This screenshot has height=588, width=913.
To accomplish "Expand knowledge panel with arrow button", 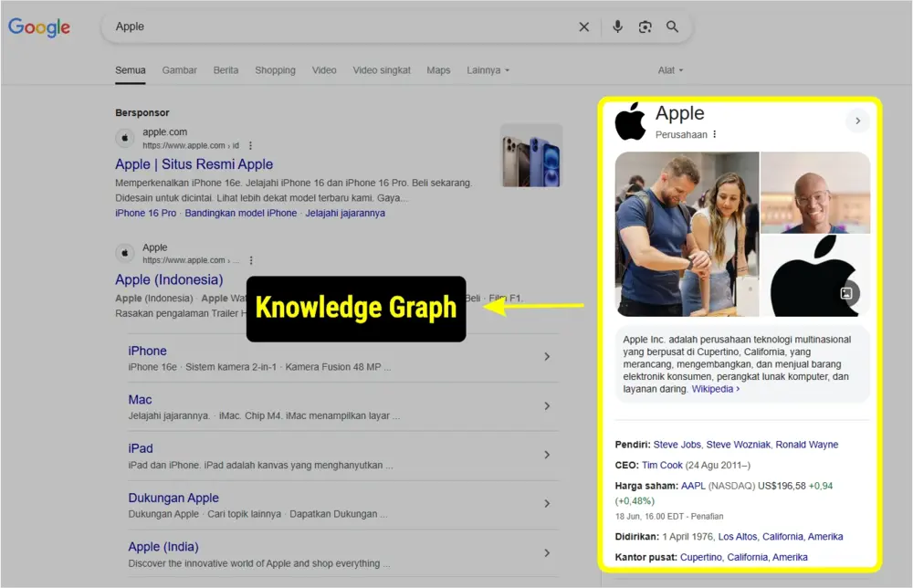I will pyautogui.click(x=857, y=121).
